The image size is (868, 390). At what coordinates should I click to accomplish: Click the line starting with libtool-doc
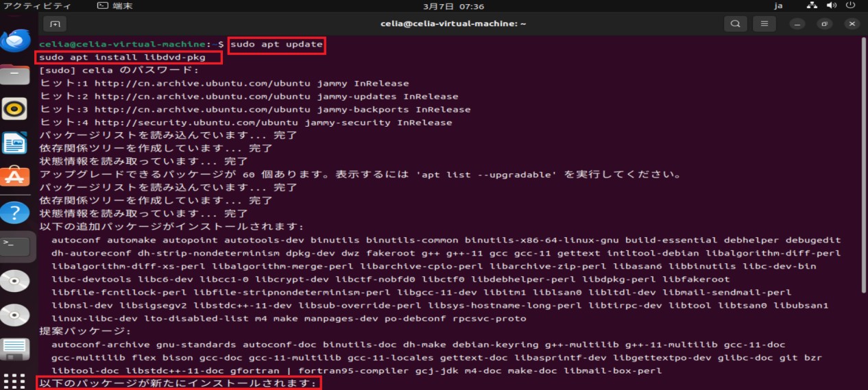click(x=357, y=370)
